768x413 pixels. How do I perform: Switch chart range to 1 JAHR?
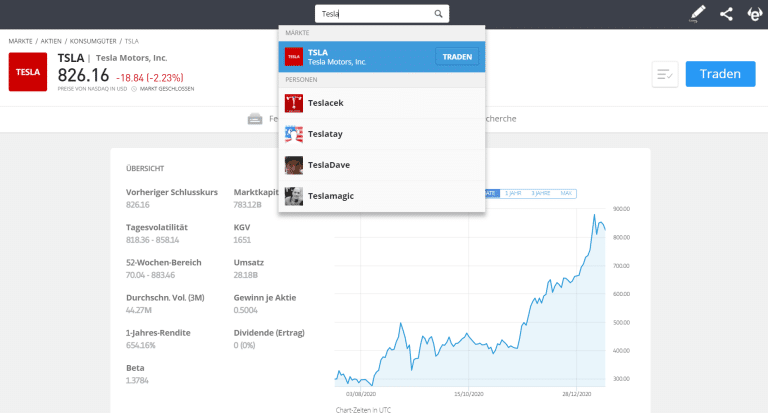point(514,192)
